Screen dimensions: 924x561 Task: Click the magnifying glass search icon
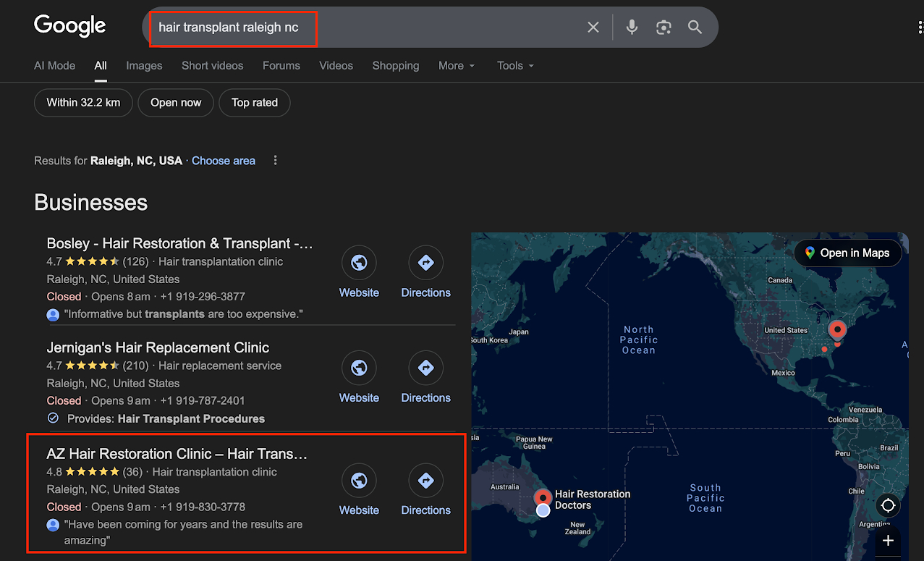point(695,28)
